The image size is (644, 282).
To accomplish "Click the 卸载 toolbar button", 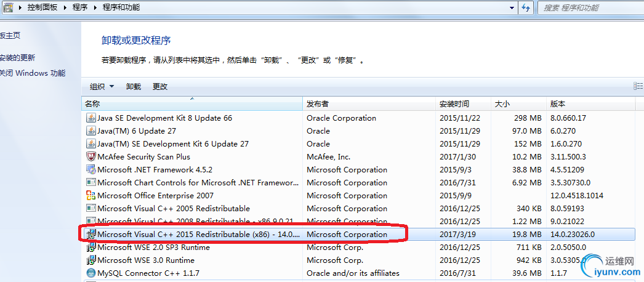I will coord(134,87).
